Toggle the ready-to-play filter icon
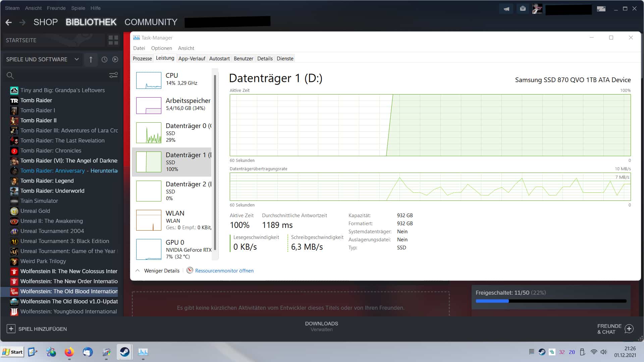The height and width of the screenshot is (362, 644). (x=115, y=59)
